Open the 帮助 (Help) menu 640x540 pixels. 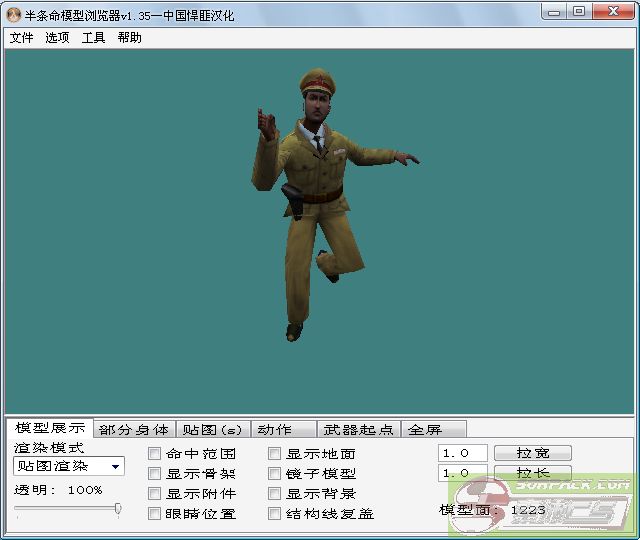[x=129, y=38]
